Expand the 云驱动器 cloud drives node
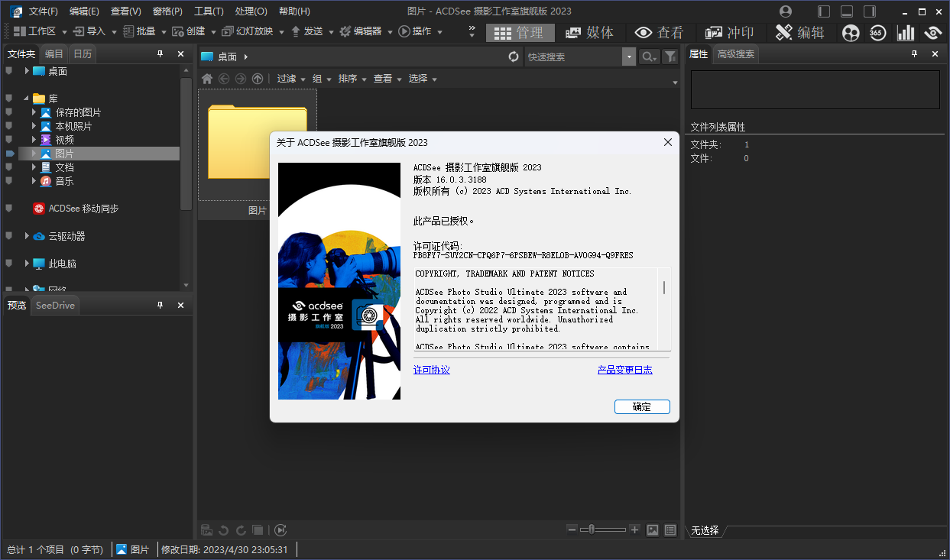This screenshot has width=950, height=560. [27, 236]
